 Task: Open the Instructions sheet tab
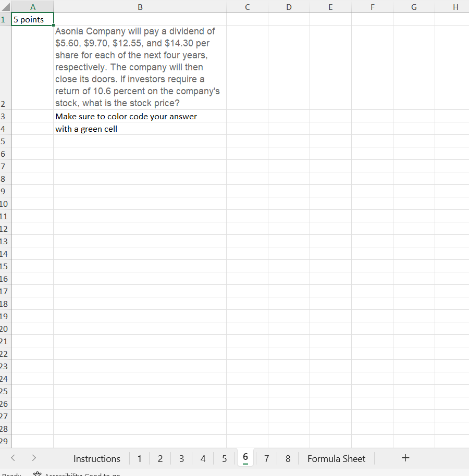[x=97, y=458]
